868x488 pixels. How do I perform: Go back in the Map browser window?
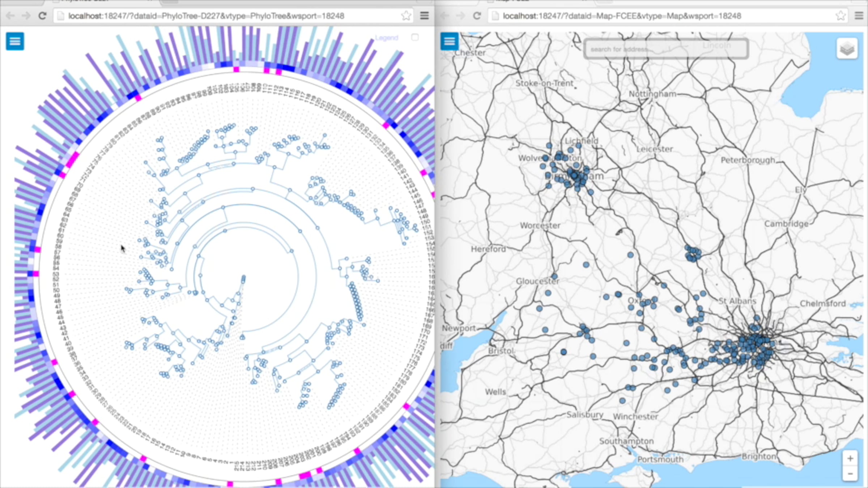[445, 16]
